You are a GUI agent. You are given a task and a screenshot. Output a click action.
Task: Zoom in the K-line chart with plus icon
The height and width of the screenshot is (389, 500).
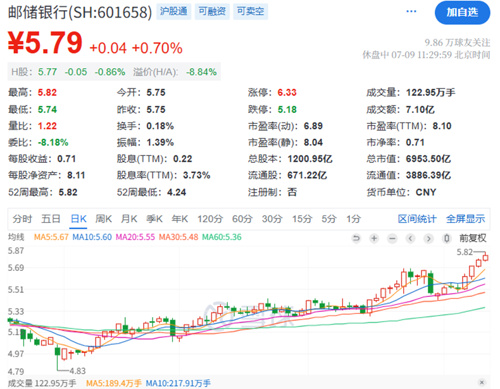tap(374, 238)
